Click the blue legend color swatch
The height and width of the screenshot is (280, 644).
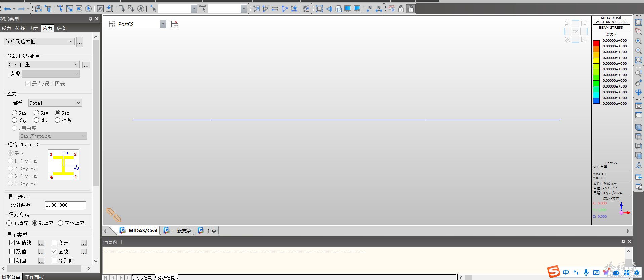click(596, 101)
